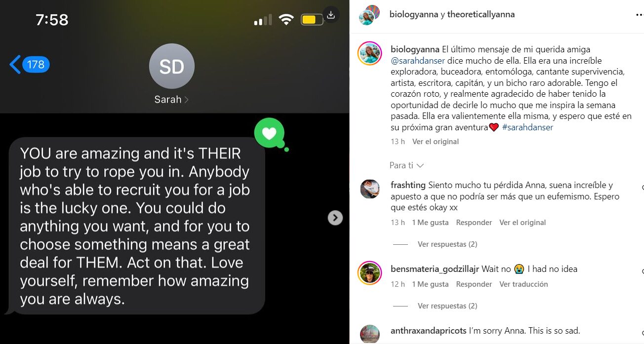Tap the green heart reaction bubble
Image resolution: width=644 pixels, height=344 pixels.
point(270,133)
